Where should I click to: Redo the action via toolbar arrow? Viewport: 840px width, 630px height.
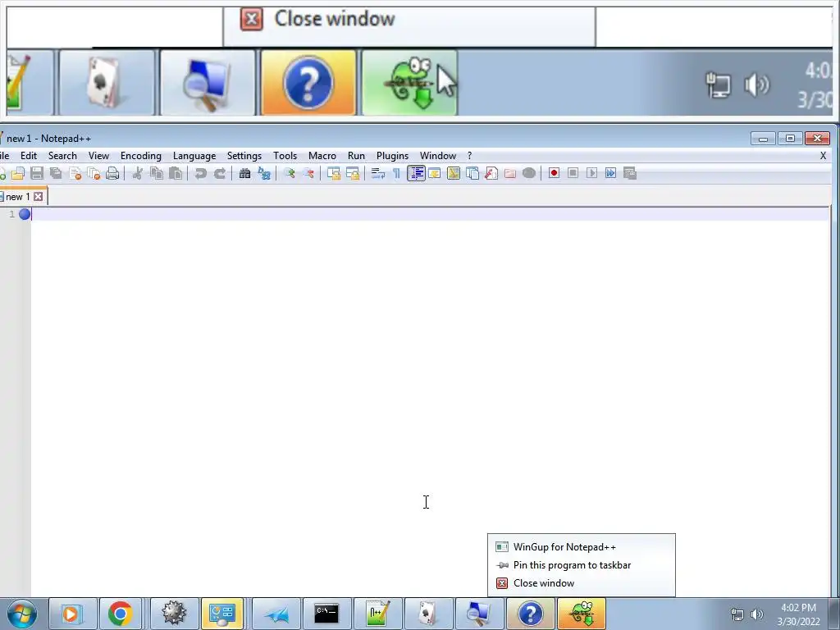pos(220,173)
